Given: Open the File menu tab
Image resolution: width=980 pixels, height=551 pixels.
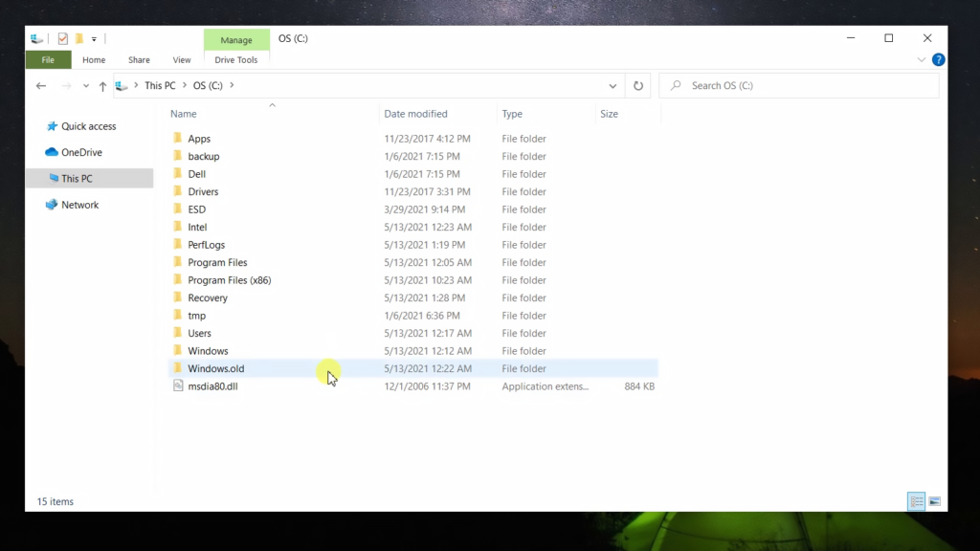Looking at the screenshot, I should pyautogui.click(x=48, y=60).
